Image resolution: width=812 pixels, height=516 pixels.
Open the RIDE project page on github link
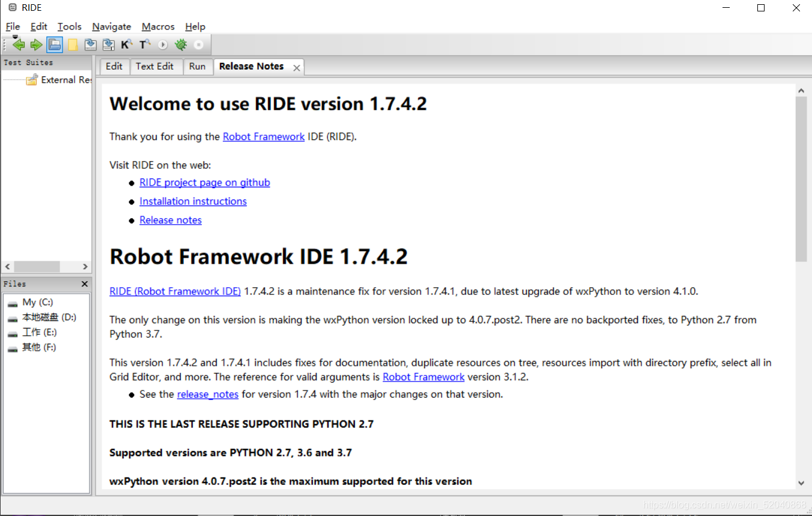pyautogui.click(x=204, y=182)
